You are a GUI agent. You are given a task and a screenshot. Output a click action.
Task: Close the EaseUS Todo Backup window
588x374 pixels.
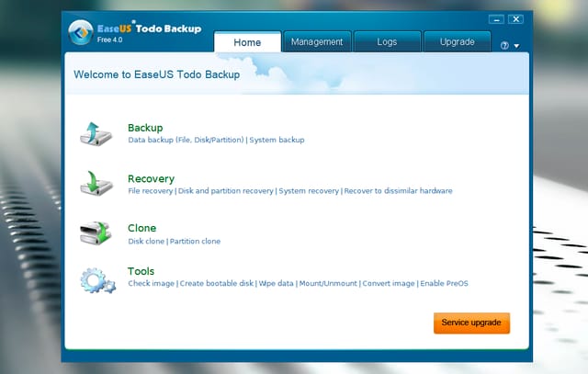pos(516,19)
